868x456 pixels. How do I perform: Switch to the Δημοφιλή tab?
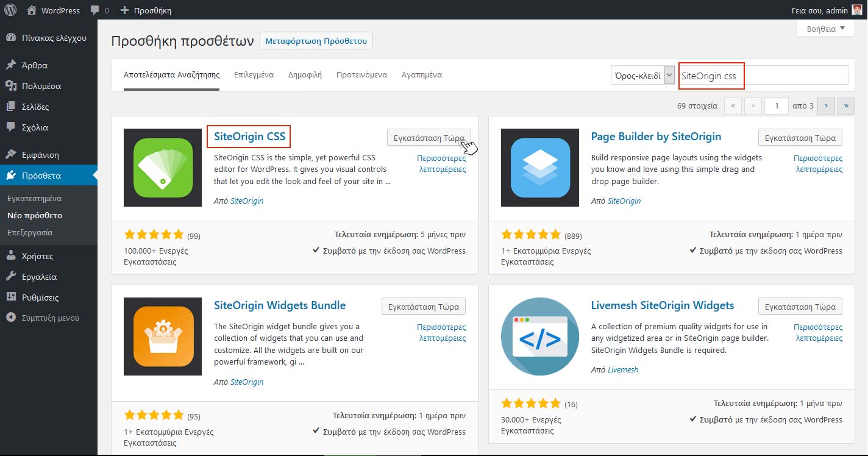(305, 75)
